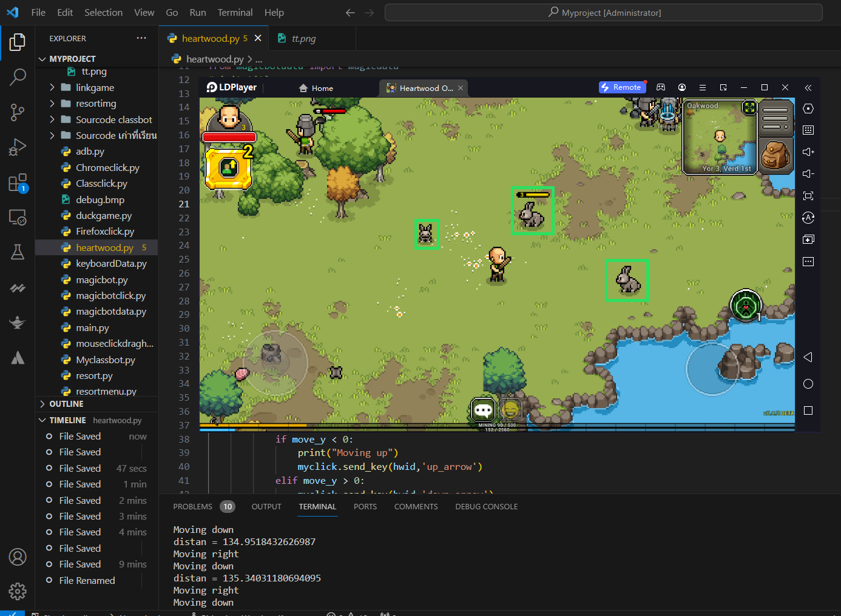Image resolution: width=841 pixels, height=616 pixels.
Task: Open LDPlayer hamburger menu
Action: coord(703,87)
